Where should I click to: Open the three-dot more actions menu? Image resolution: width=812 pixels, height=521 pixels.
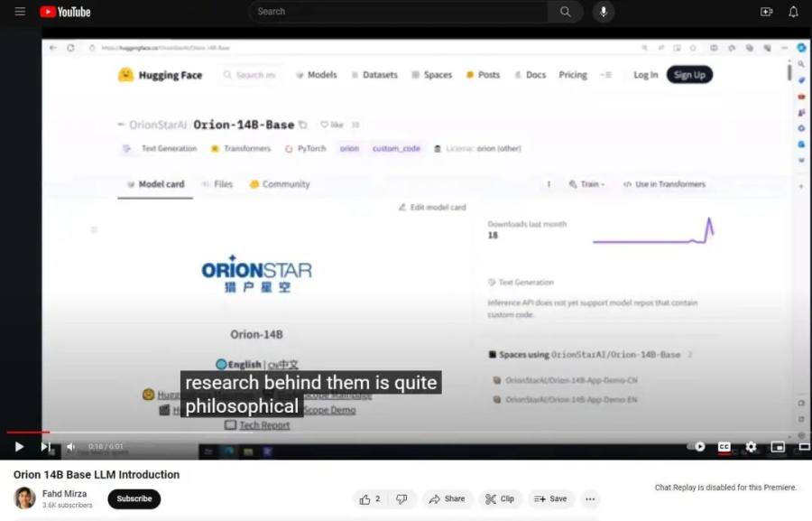[x=590, y=498]
